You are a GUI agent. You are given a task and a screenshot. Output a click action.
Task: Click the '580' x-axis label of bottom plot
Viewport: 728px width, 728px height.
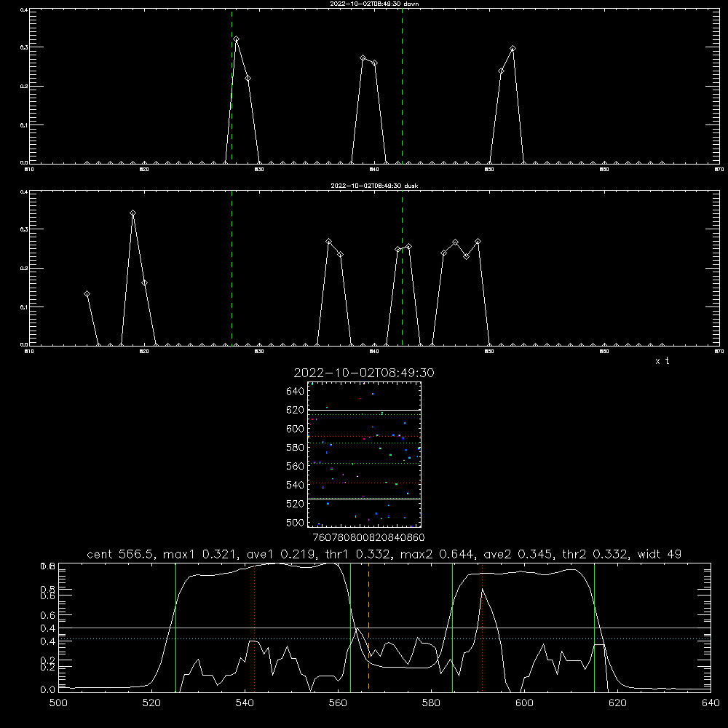point(431,703)
